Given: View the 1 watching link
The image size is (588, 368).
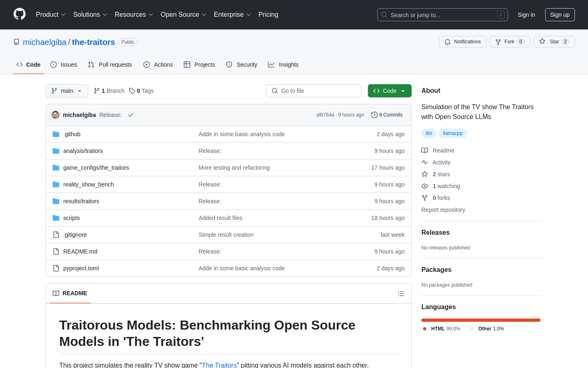Looking at the screenshot, I should tap(441, 186).
